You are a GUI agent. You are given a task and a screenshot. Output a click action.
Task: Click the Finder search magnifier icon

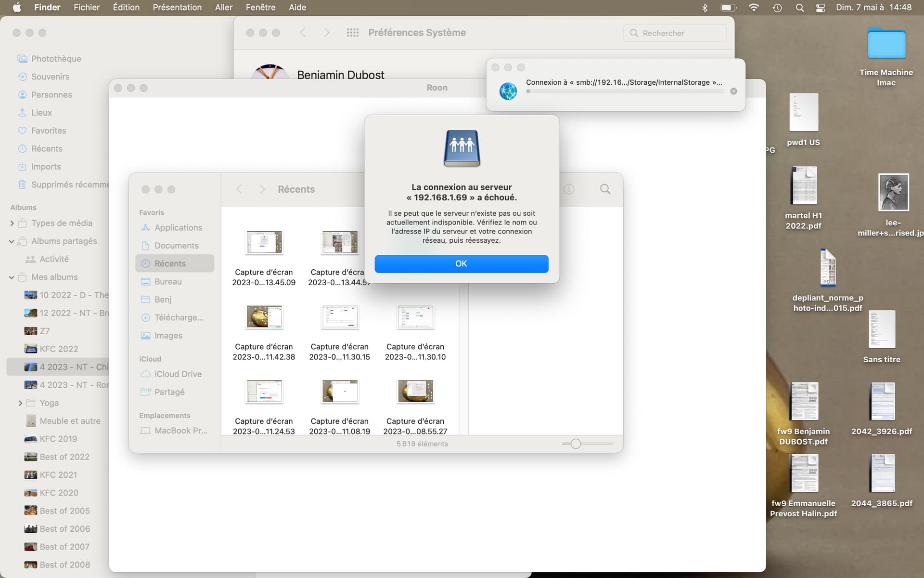(x=605, y=189)
